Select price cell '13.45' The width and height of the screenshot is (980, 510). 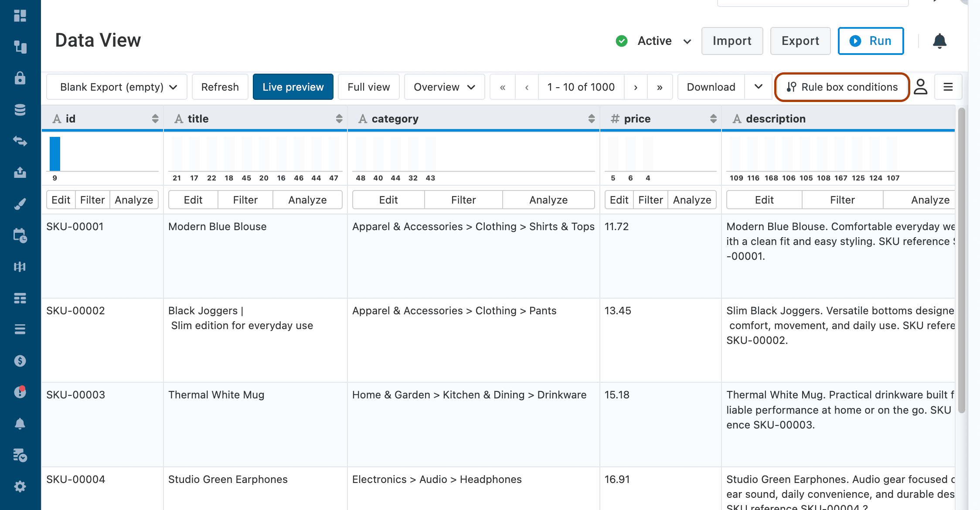coord(660,340)
